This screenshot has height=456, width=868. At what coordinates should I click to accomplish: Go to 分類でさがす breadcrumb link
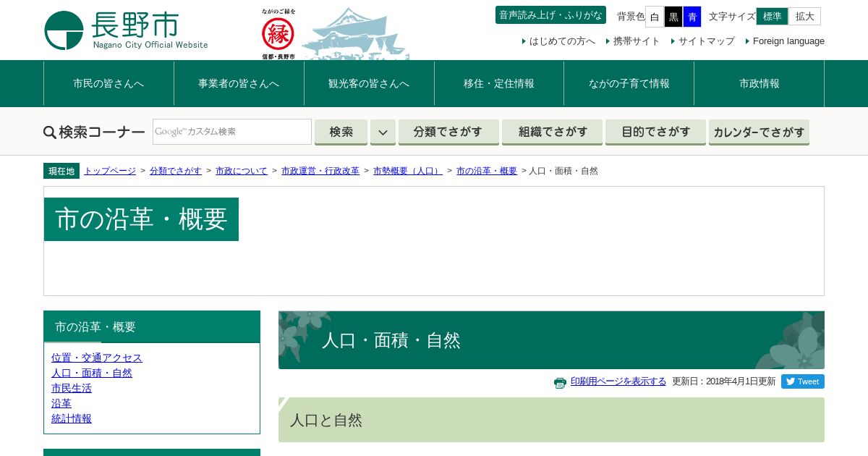pyautogui.click(x=176, y=171)
